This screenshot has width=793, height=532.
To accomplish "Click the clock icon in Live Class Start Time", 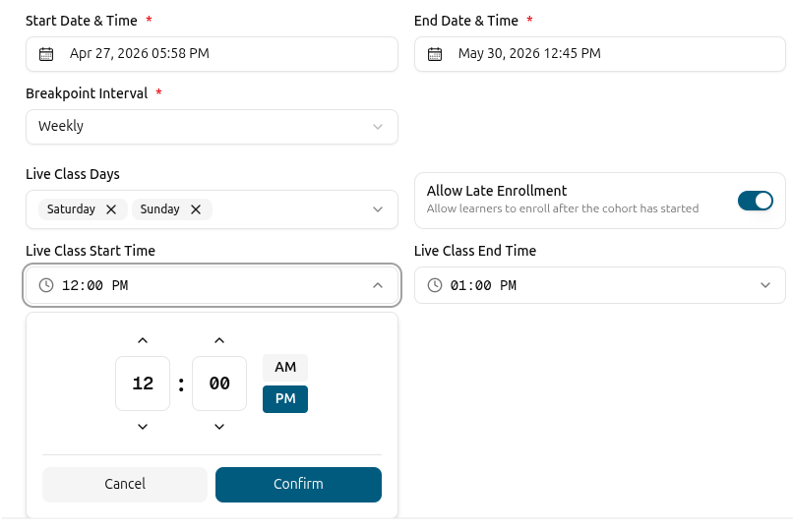I will (x=46, y=285).
